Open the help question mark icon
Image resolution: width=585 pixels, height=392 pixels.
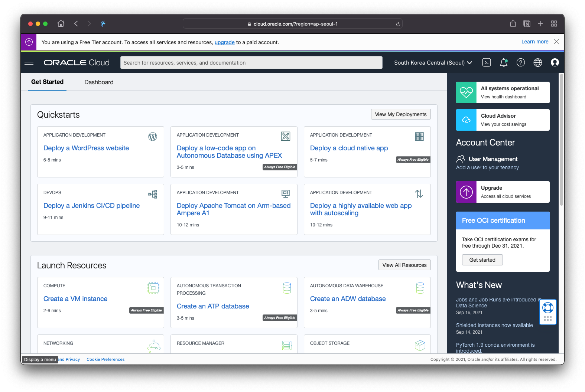[521, 62]
